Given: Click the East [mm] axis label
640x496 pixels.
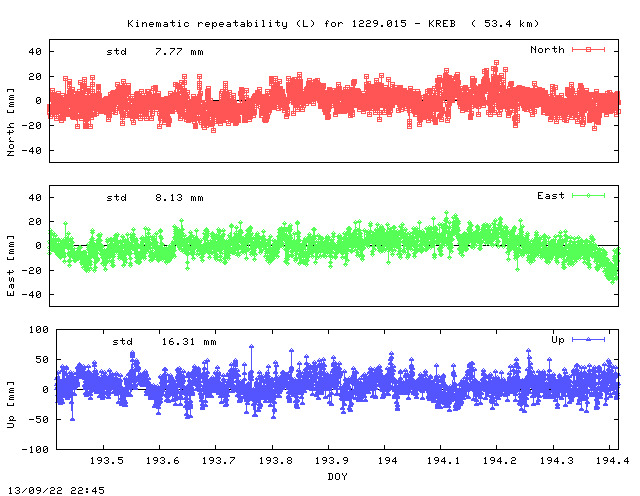Looking at the screenshot, I should point(11,265).
